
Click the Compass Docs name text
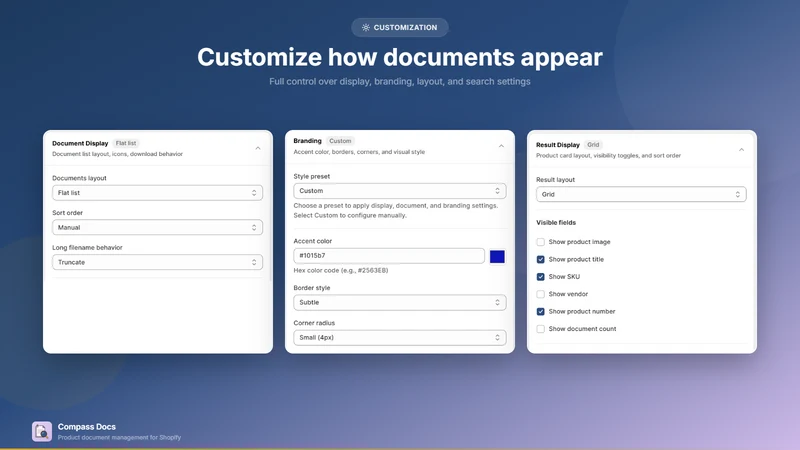click(x=87, y=427)
